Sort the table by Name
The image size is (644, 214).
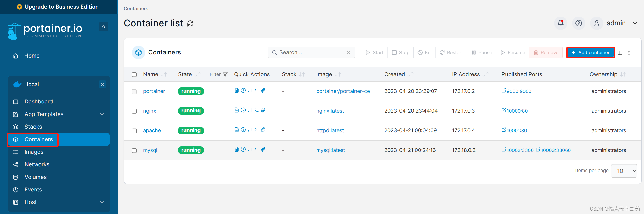click(155, 74)
